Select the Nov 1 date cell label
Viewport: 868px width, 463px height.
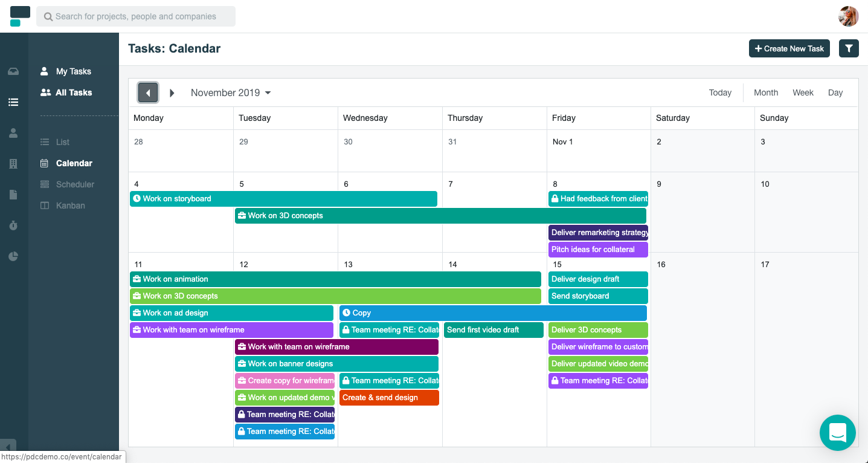tap(562, 142)
